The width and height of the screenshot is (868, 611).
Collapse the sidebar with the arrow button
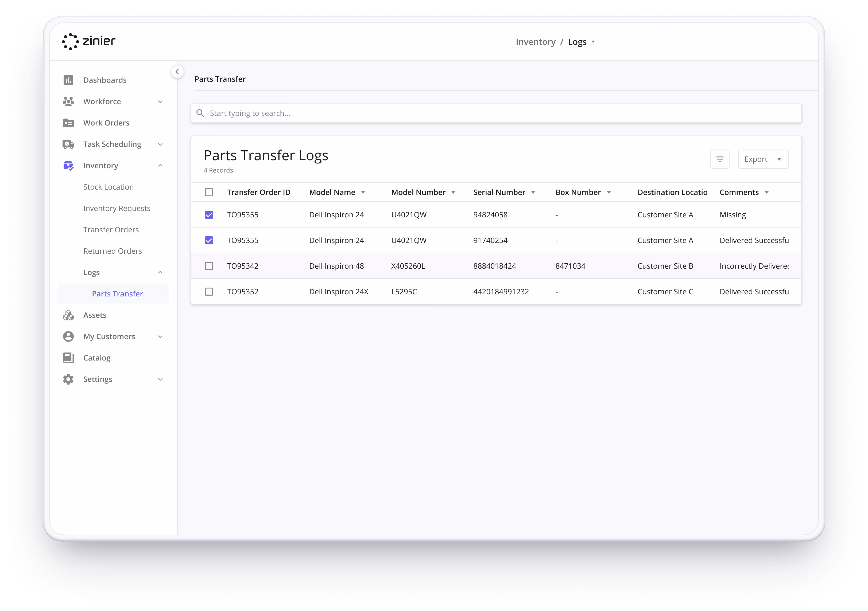pyautogui.click(x=177, y=71)
